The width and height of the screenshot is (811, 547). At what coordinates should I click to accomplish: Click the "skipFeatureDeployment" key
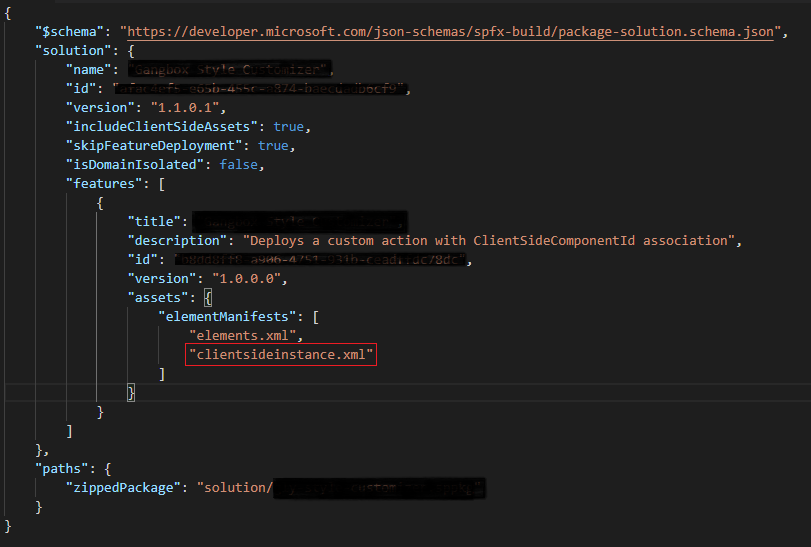154,146
